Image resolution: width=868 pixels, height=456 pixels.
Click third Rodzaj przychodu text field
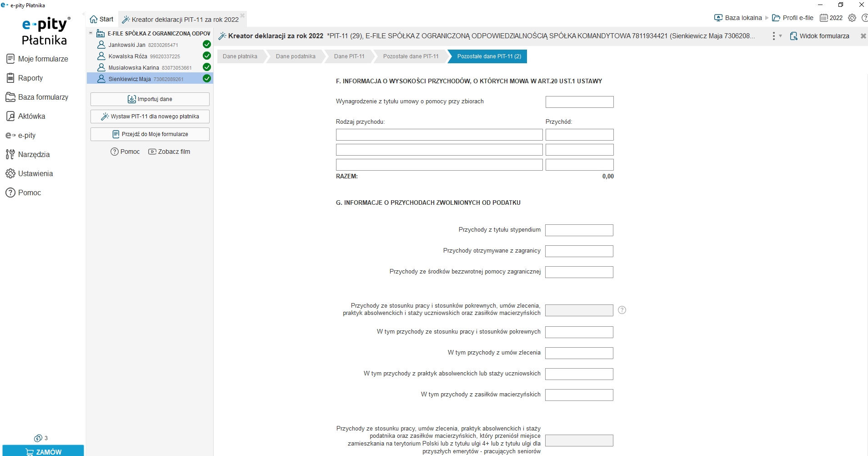pos(439,165)
